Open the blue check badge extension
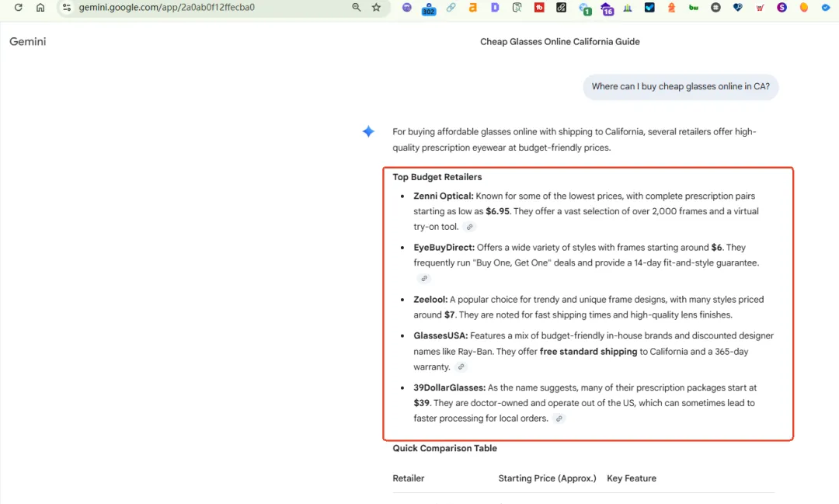This screenshot has height=504, width=839. (826, 8)
